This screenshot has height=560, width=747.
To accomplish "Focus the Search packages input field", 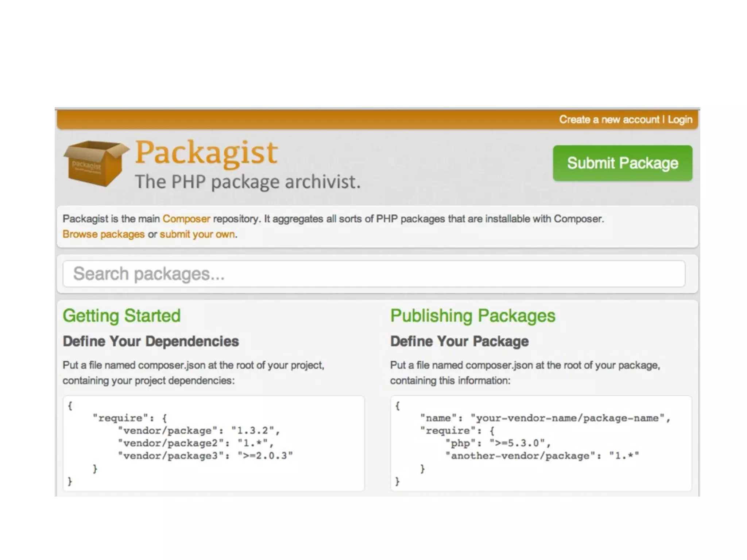I will [x=373, y=274].
